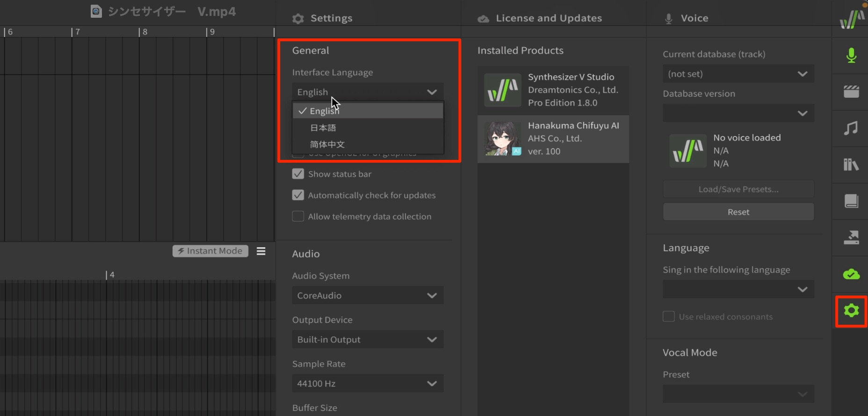
Task: Click the Vocal Mode heading
Action: [x=690, y=352]
